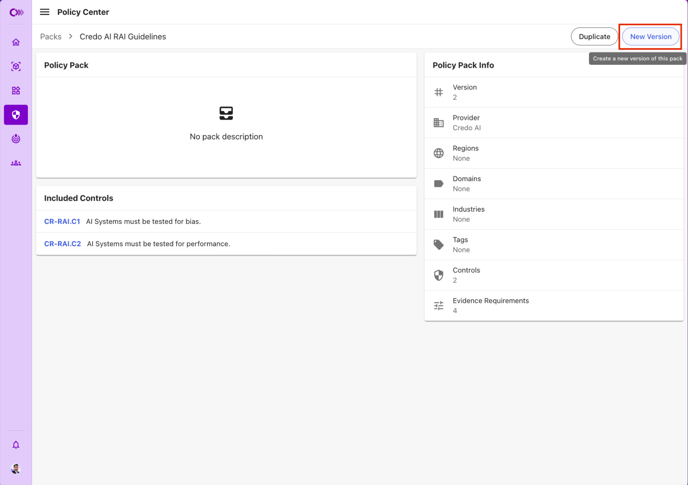
Task: Click the Credo AI logo icon
Action: pyautogui.click(x=16, y=12)
